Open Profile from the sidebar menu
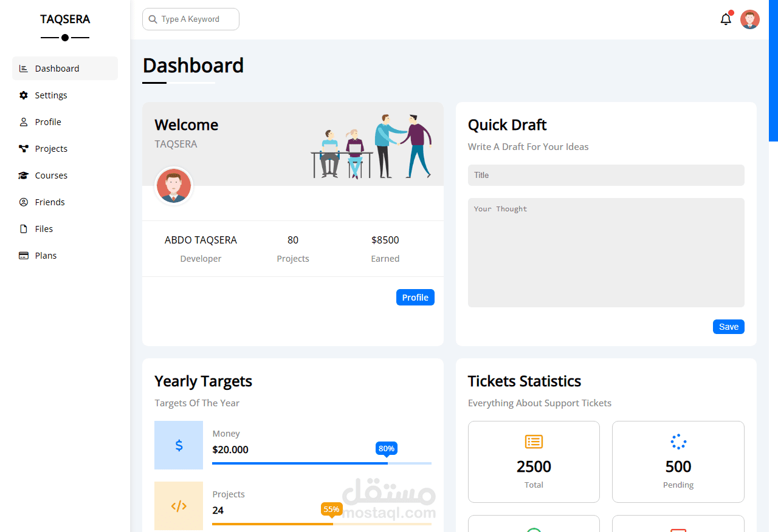778x532 pixels. pos(65,122)
